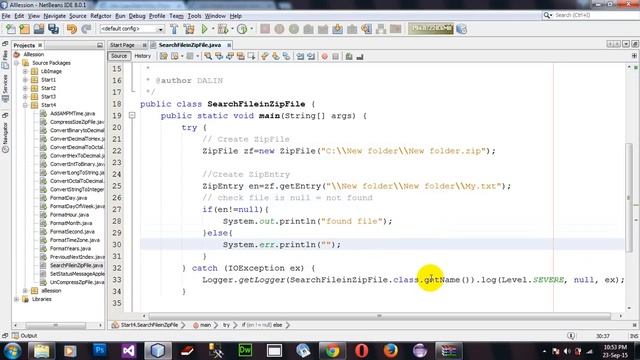
Task: Click the Profile Project icon
Action: point(242,29)
